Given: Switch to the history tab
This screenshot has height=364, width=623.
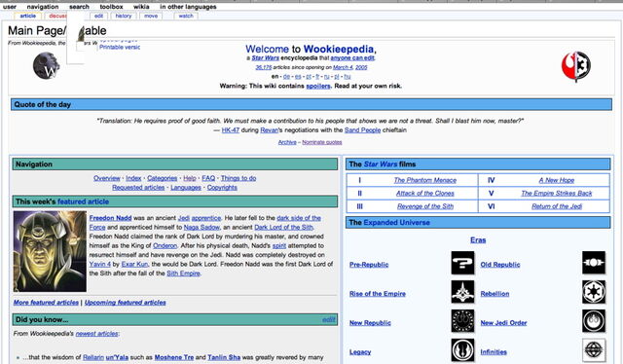Looking at the screenshot, I should pyautogui.click(x=124, y=16).
